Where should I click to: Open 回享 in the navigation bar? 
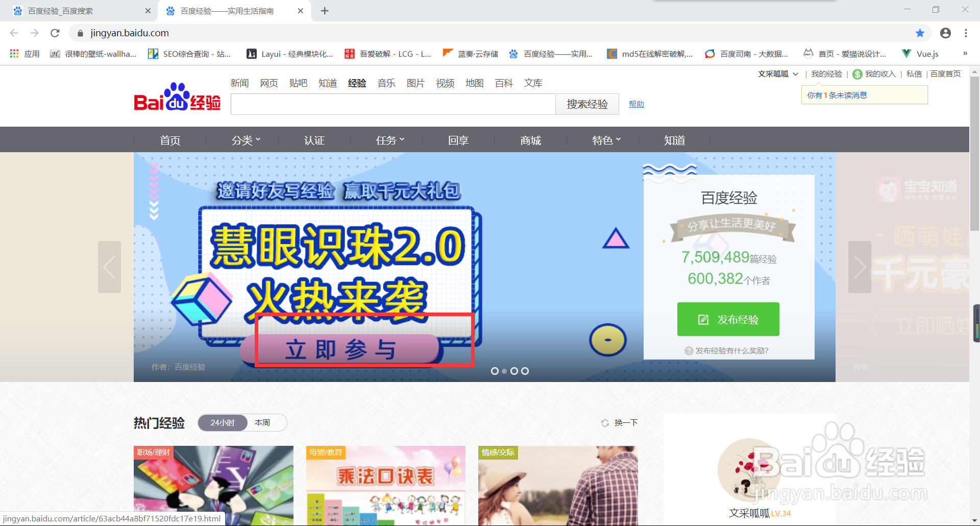tap(458, 140)
